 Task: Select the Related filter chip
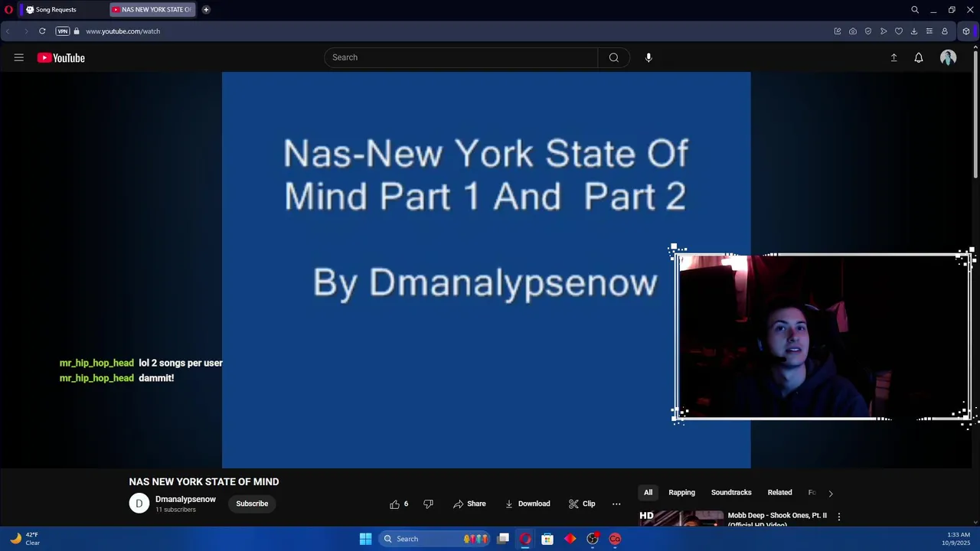779,492
